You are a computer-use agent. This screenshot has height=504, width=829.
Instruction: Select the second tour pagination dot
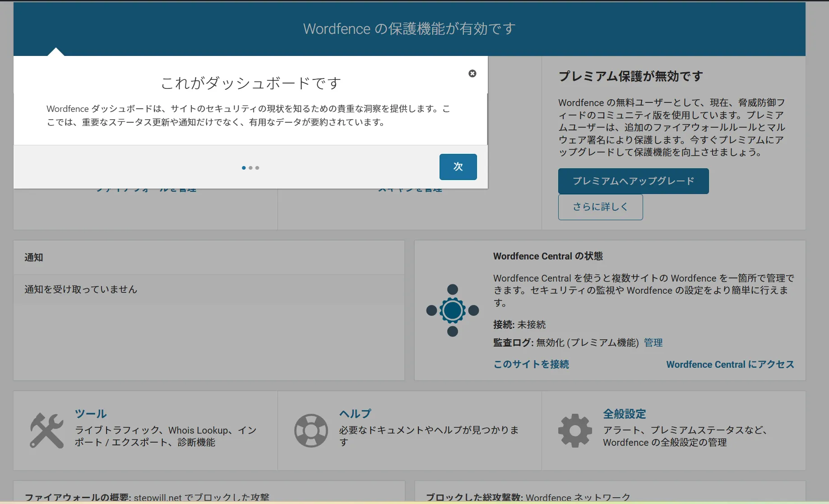tap(250, 167)
